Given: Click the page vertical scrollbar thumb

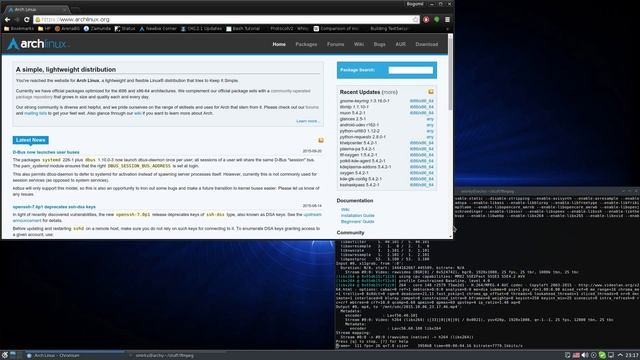Looking at the screenshot, I should tap(450, 74).
